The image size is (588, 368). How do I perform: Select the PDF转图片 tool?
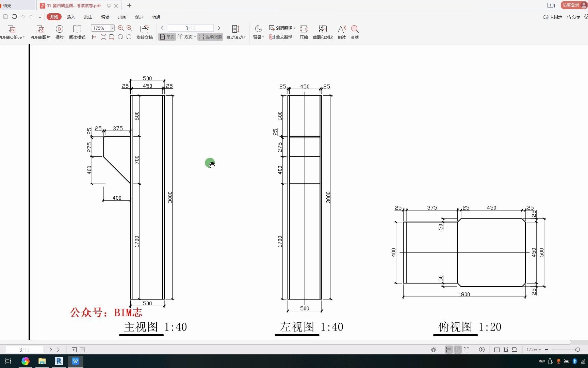click(x=40, y=32)
